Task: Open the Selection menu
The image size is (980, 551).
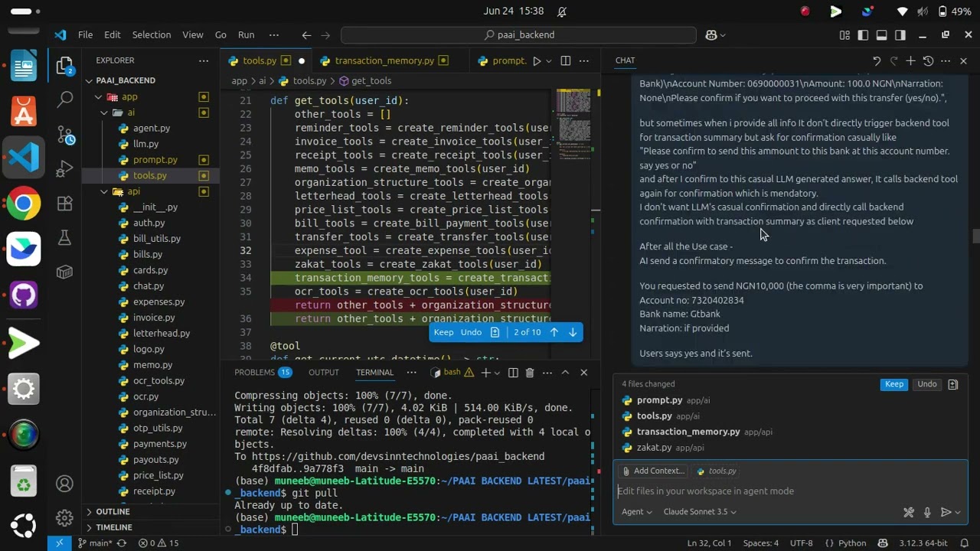Action: tap(152, 35)
